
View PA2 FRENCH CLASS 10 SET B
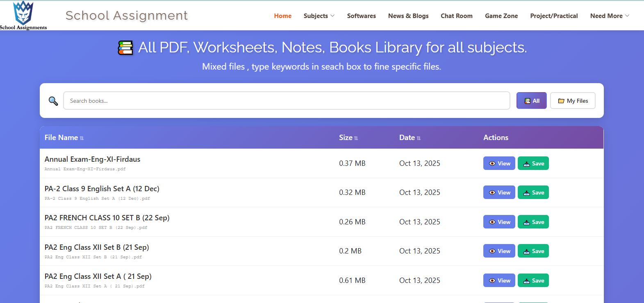(499, 222)
